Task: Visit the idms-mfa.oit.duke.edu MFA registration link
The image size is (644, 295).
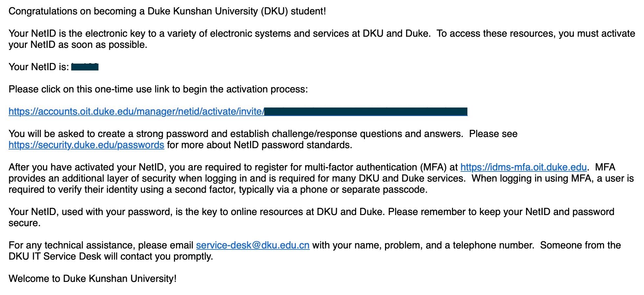Action: [x=523, y=167]
